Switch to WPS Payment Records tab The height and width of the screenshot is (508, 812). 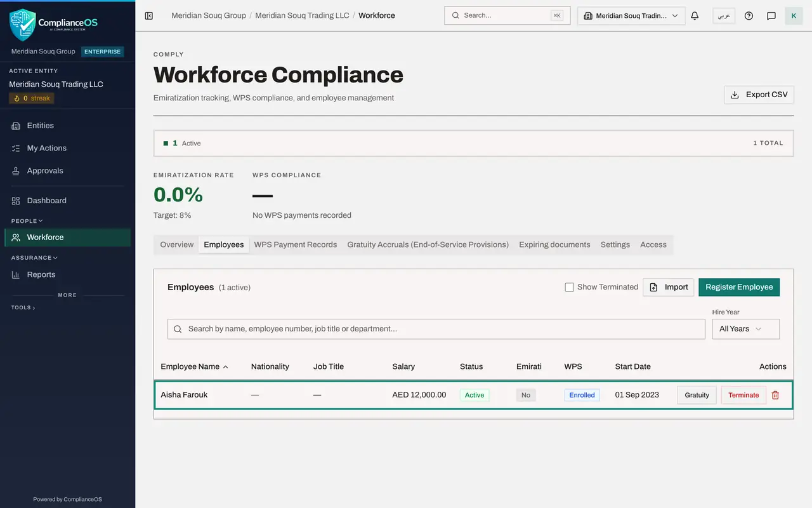pyautogui.click(x=296, y=244)
